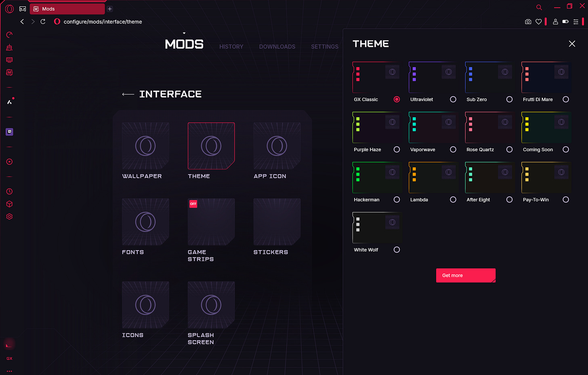Open the DOWNLOADS tab
588x375 pixels.
(x=277, y=47)
